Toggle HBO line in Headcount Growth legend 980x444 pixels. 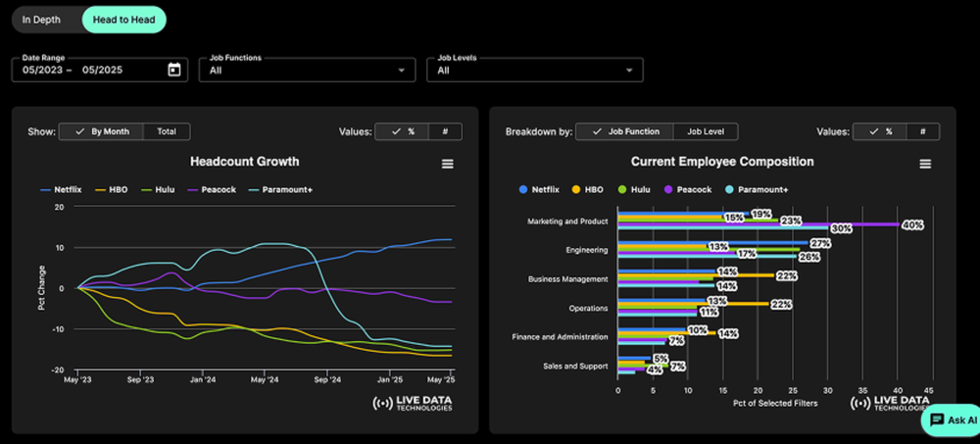point(112,189)
